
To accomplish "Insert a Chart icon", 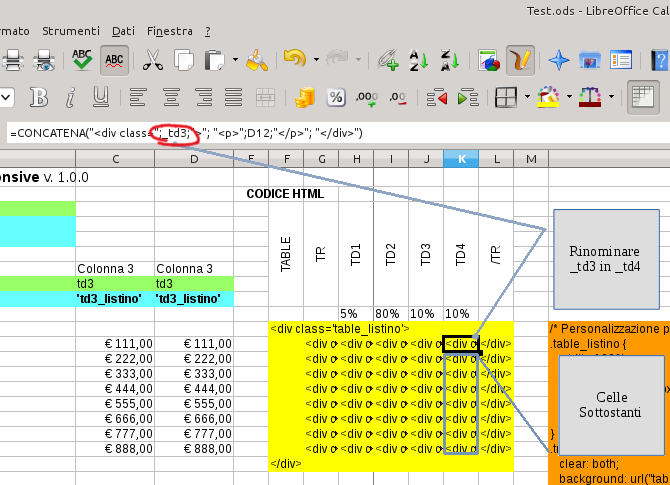I will click(489, 60).
